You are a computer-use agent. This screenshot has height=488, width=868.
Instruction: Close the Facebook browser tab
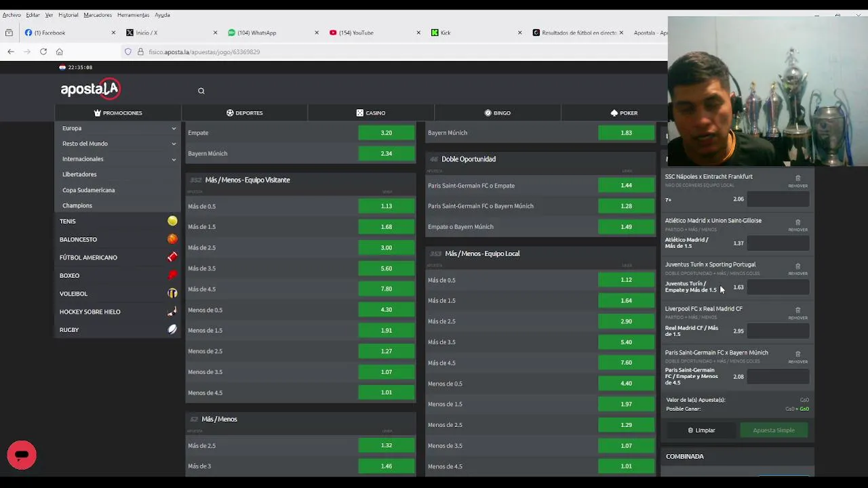click(113, 33)
